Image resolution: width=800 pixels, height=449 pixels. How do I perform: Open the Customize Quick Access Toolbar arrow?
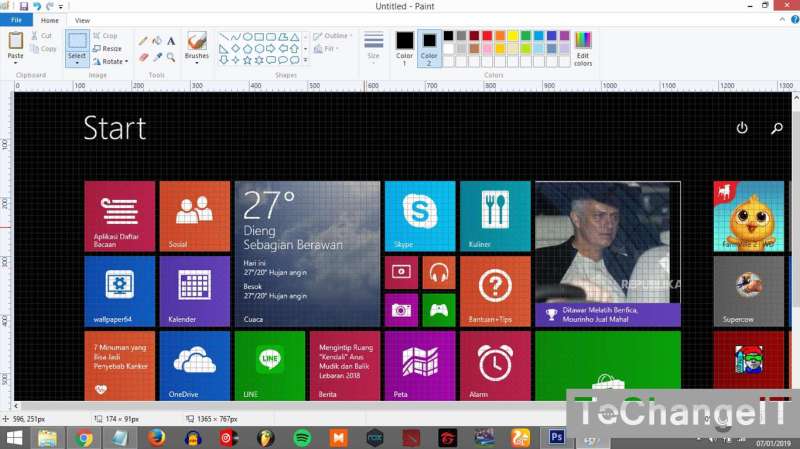pos(61,7)
